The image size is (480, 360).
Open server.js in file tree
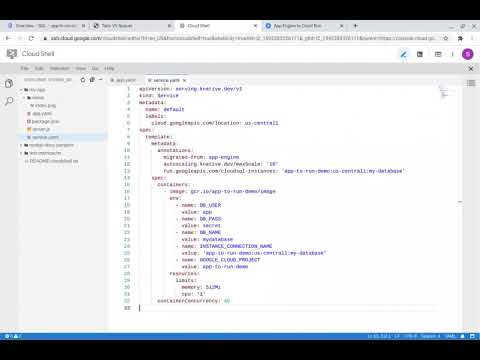[x=39, y=129]
